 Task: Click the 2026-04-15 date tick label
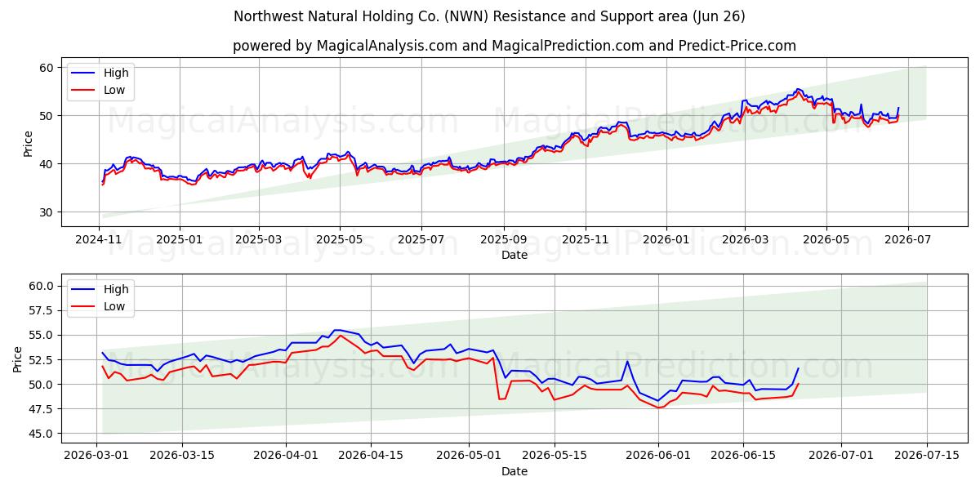372,457
